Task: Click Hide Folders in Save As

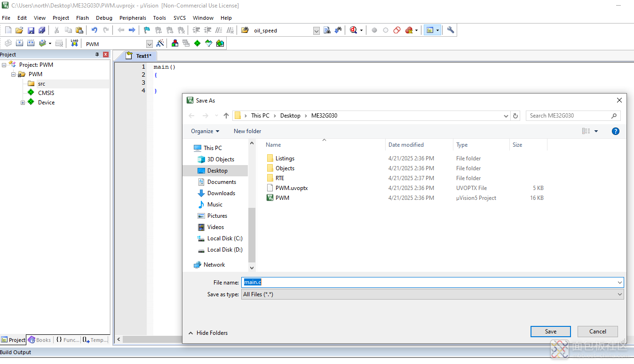Action: click(x=208, y=333)
